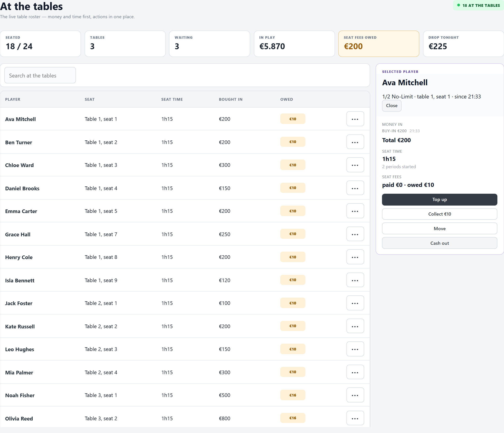Click the Seat Time column header
This screenshot has width=504, height=433.
point(172,99)
